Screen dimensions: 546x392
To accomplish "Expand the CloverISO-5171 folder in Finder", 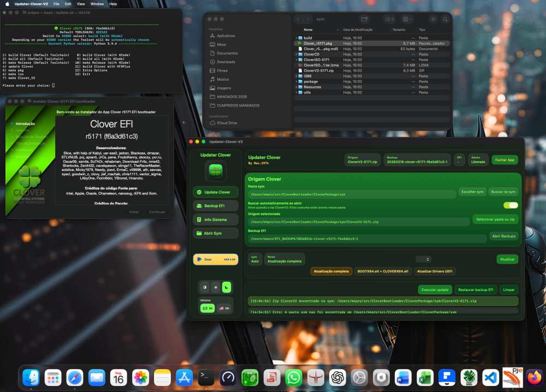I will coord(296,60).
